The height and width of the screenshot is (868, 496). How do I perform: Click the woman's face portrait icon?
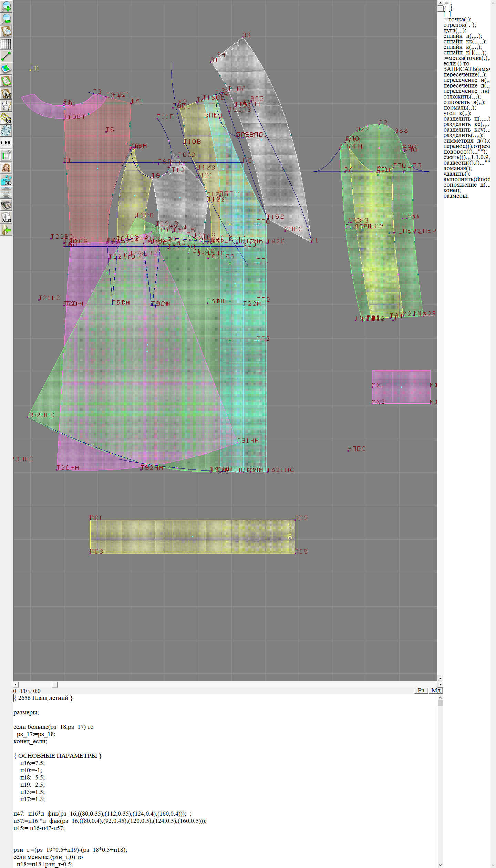tap(6, 168)
